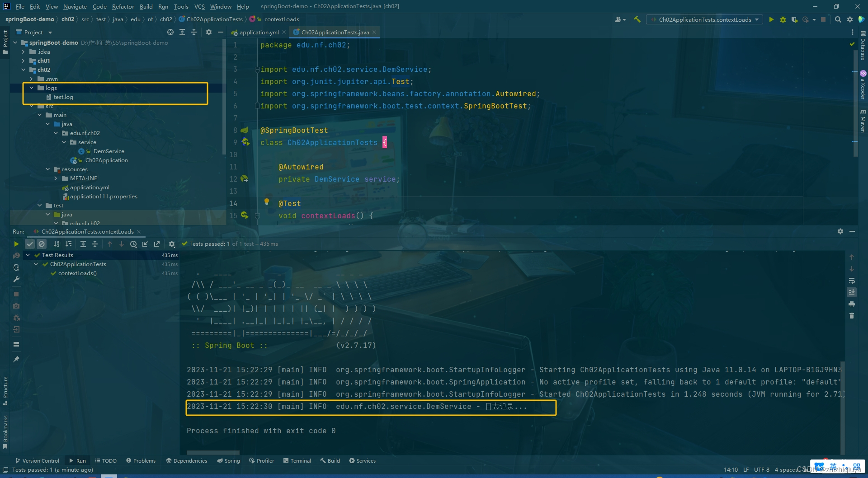Click the Build project hammer icon

637,19
